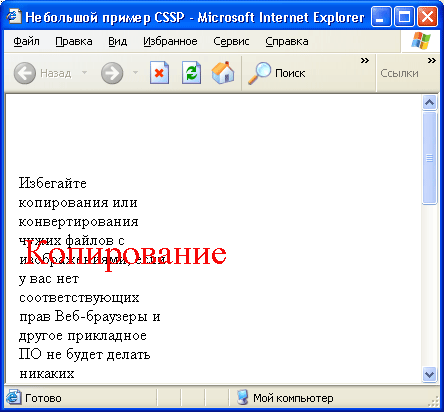Viewport: 444px width, 412px height.
Task: Stop page loading with red X icon
Action: 159,72
